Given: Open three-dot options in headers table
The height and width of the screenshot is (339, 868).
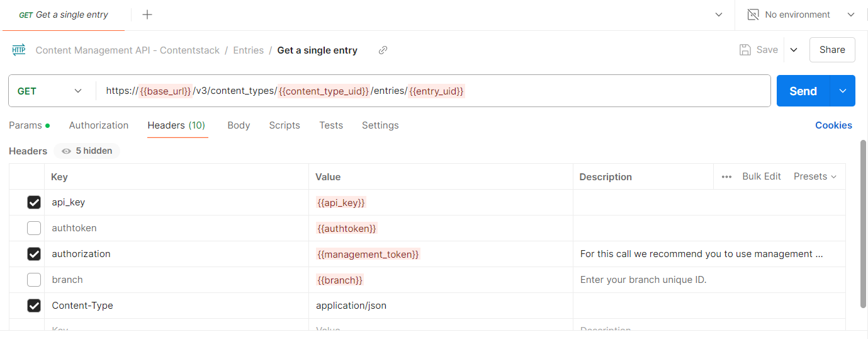Looking at the screenshot, I should (x=726, y=177).
